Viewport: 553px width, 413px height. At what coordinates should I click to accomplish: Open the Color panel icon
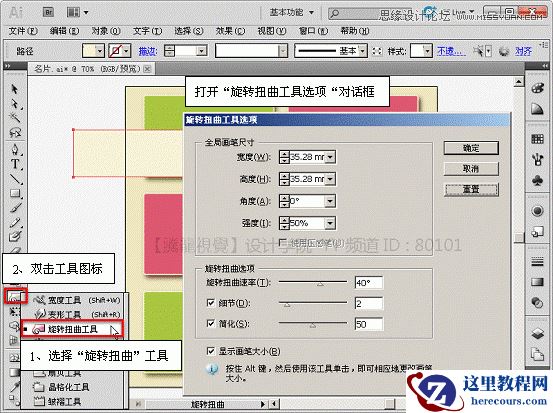click(537, 87)
